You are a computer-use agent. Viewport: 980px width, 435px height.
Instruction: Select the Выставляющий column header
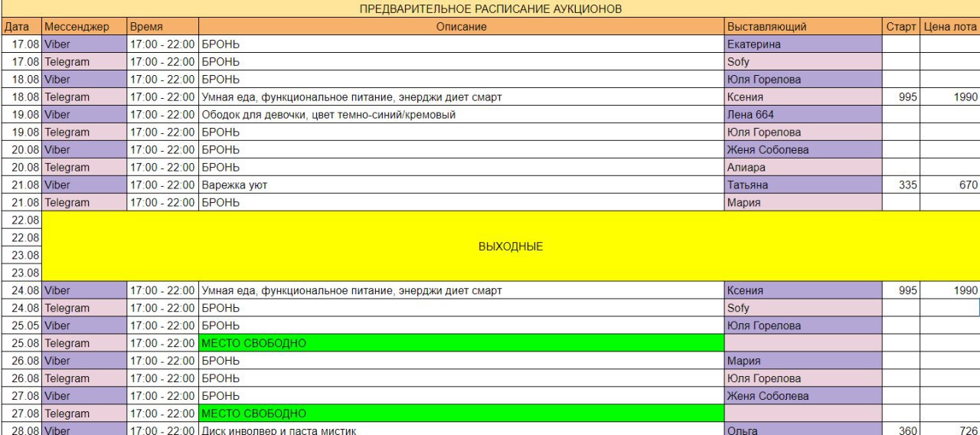point(803,27)
